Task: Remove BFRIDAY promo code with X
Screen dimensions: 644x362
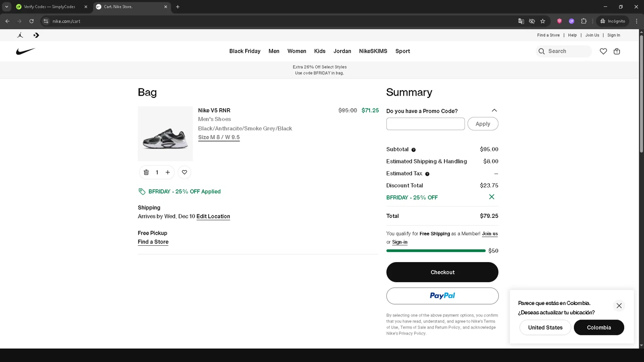Action: point(492,197)
